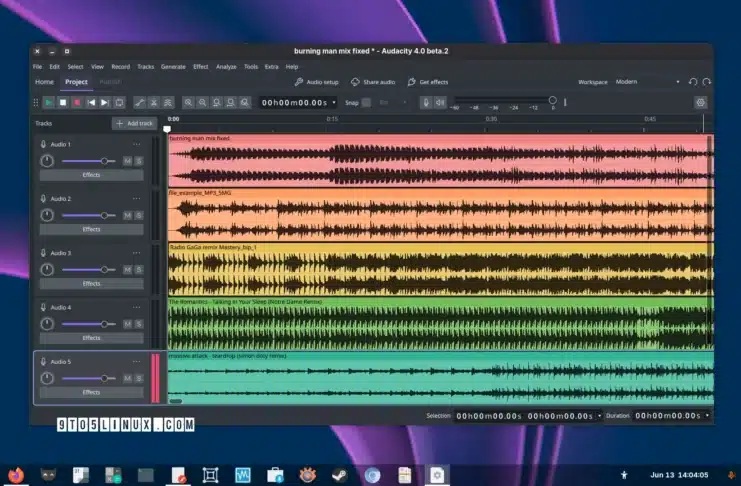Open Audio setup

tap(317, 82)
